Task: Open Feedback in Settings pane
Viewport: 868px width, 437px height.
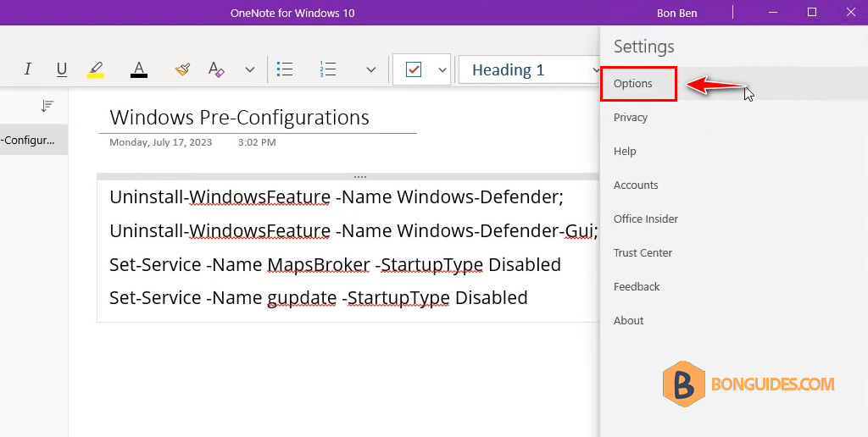Action: pos(637,286)
